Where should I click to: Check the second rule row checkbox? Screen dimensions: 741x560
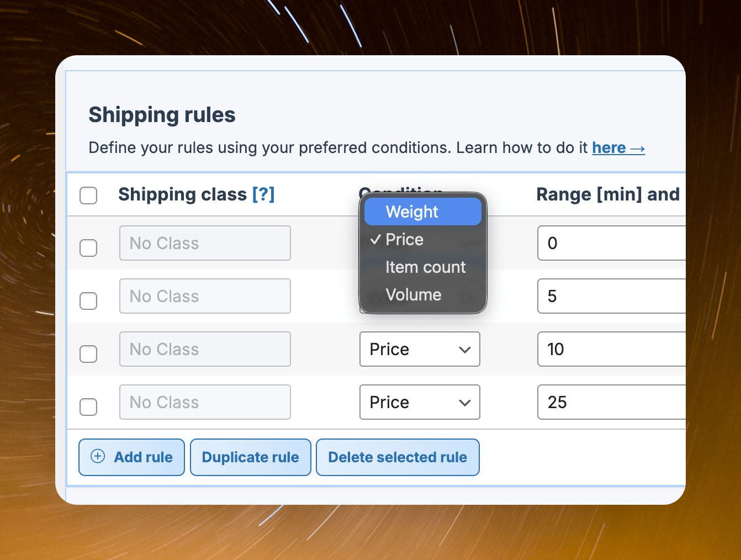(x=88, y=301)
